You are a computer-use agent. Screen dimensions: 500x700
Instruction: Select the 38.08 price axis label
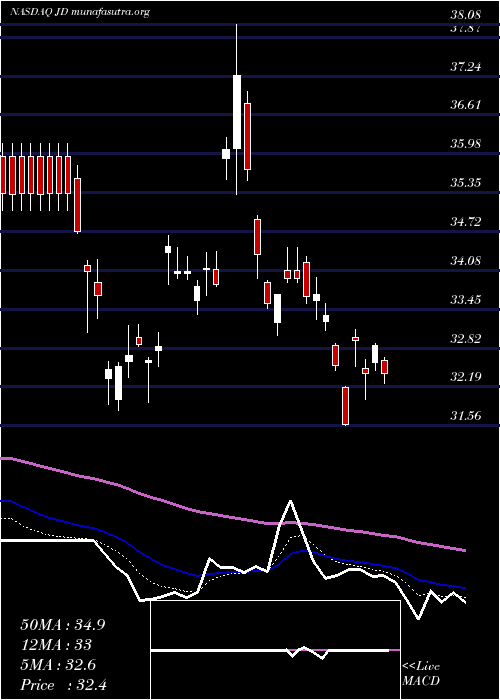[x=466, y=16]
